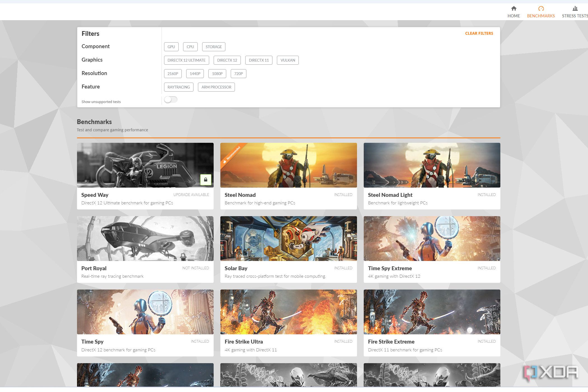The width and height of the screenshot is (588, 392).
Task: Select the ARM Processor filter
Action: coord(216,87)
